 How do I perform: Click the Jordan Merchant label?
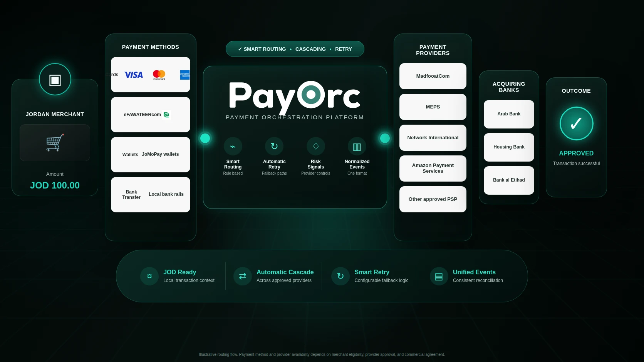[55, 114]
